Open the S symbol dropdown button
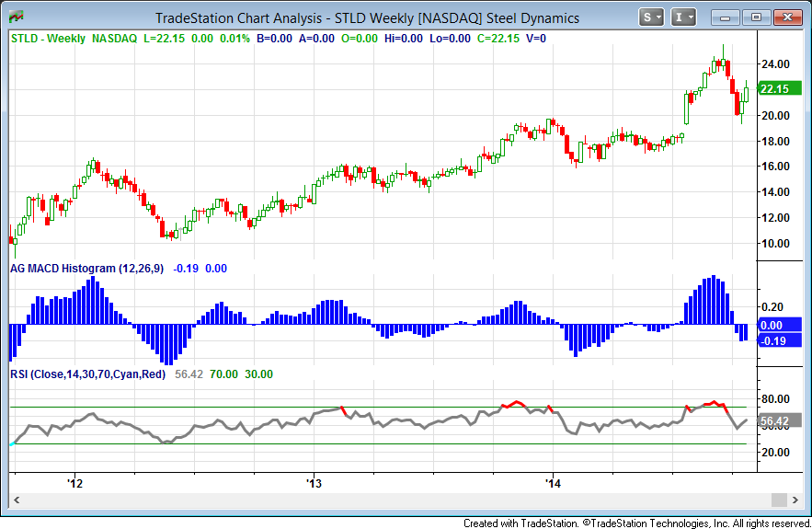Image resolution: width=812 pixels, height=529 pixels. (x=651, y=17)
